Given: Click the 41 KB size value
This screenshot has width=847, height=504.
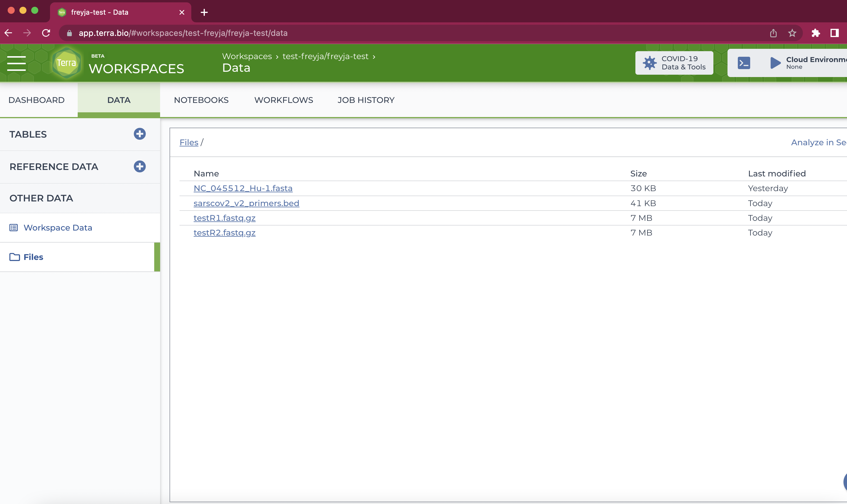Looking at the screenshot, I should coord(643,203).
